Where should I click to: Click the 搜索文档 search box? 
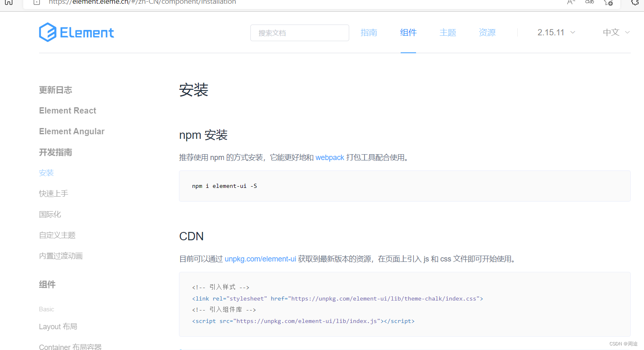pos(299,32)
